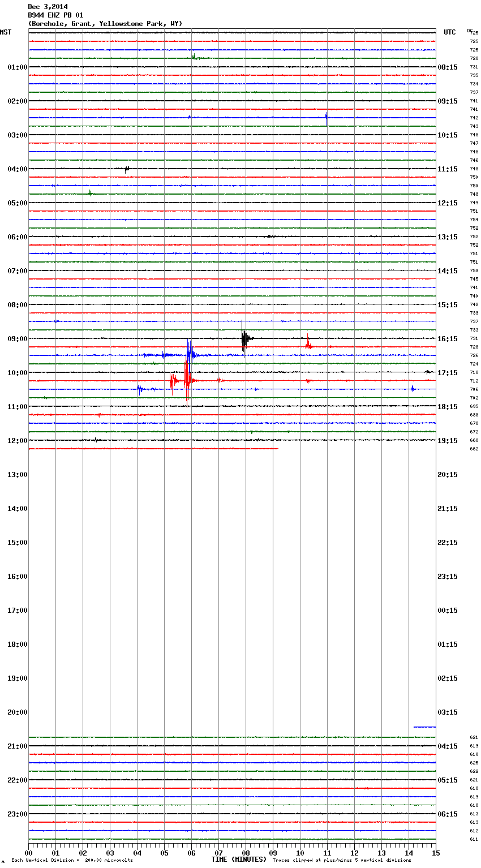Click the '16:00' MST time label
The image size is (481, 868).
pyautogui.click(x=17, y=577)
